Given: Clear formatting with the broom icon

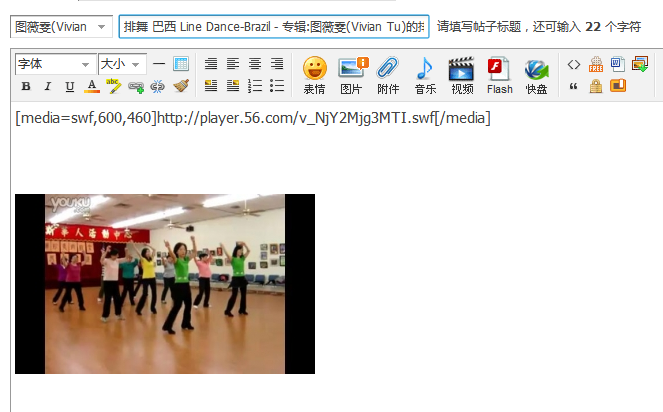Looking at the screenshot, I should [181, 86].
